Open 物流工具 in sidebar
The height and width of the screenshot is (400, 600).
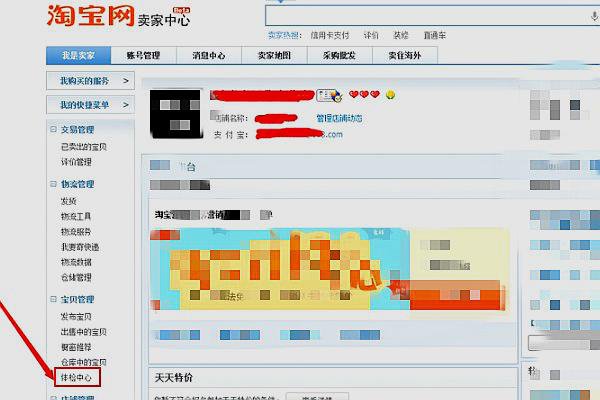tap(76, 216)
